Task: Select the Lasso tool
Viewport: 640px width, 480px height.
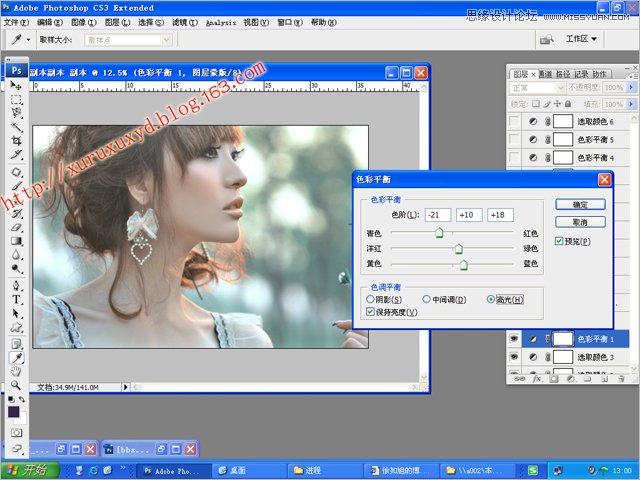Action: [16, 113]
